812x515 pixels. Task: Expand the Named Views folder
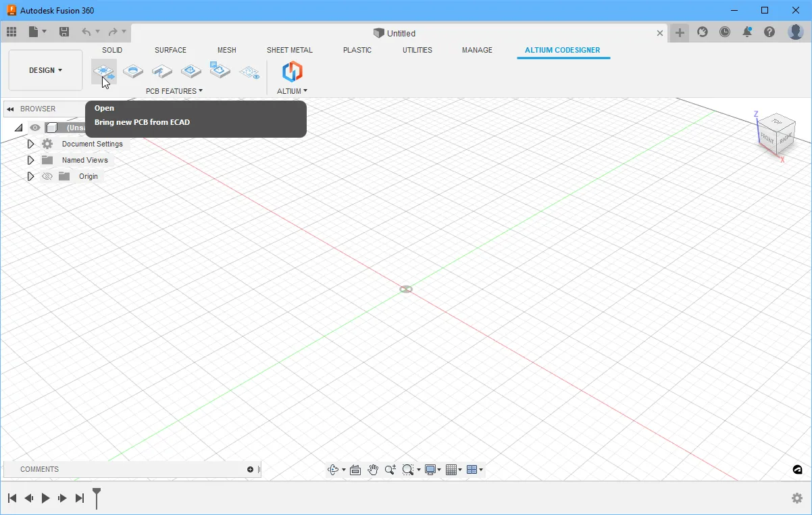(30, 160)
